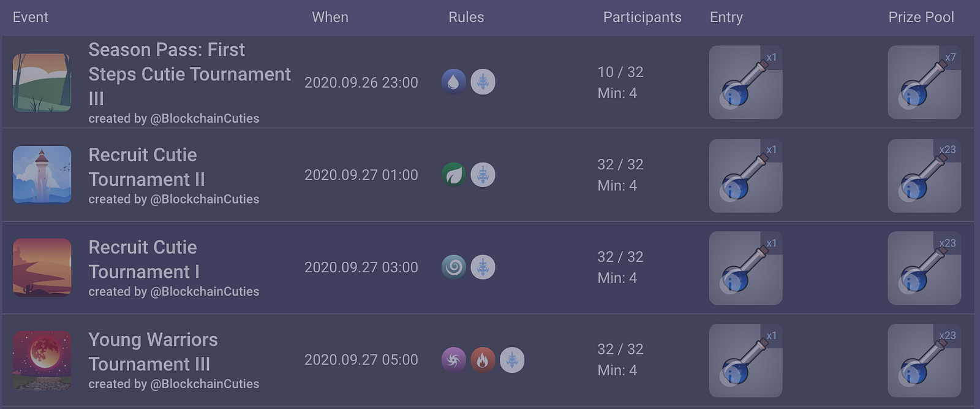Open Recruit Cutie Tournament I event
The image size is (980, 409).
(x=144, y=259)
